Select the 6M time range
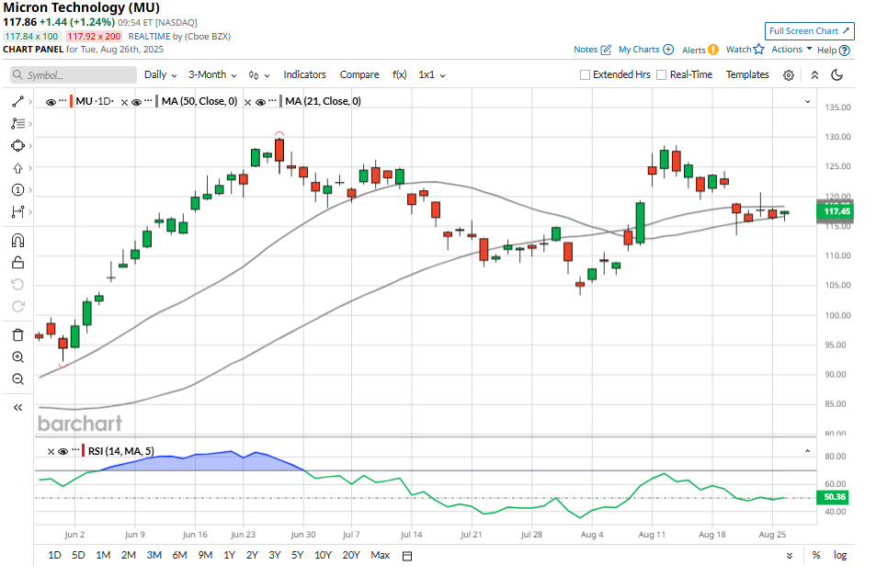 point(179,555)
